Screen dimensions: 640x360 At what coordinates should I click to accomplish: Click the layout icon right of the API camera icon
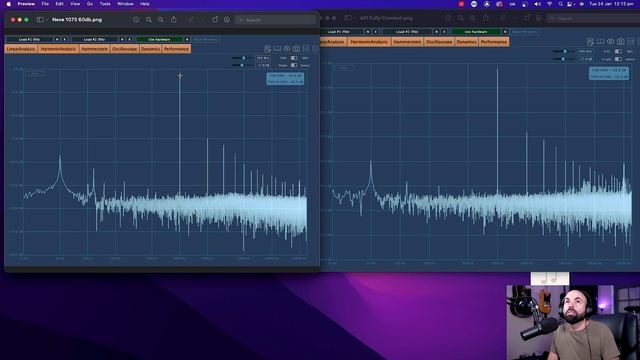click(631, 42)
